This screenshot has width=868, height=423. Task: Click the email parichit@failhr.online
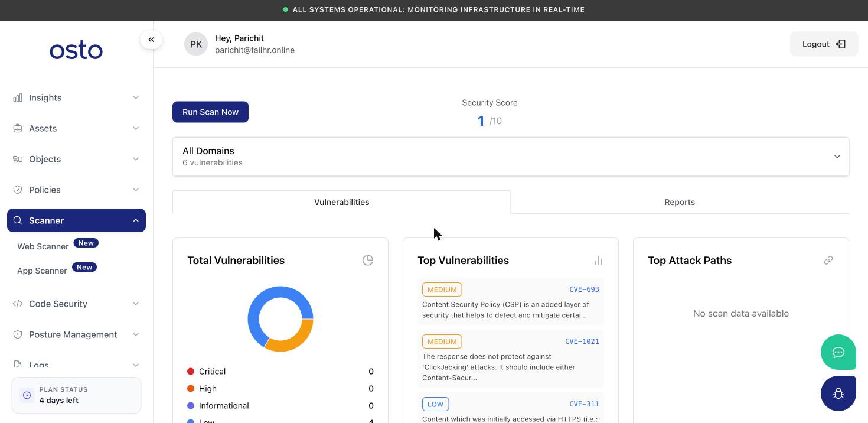[254, 50]
